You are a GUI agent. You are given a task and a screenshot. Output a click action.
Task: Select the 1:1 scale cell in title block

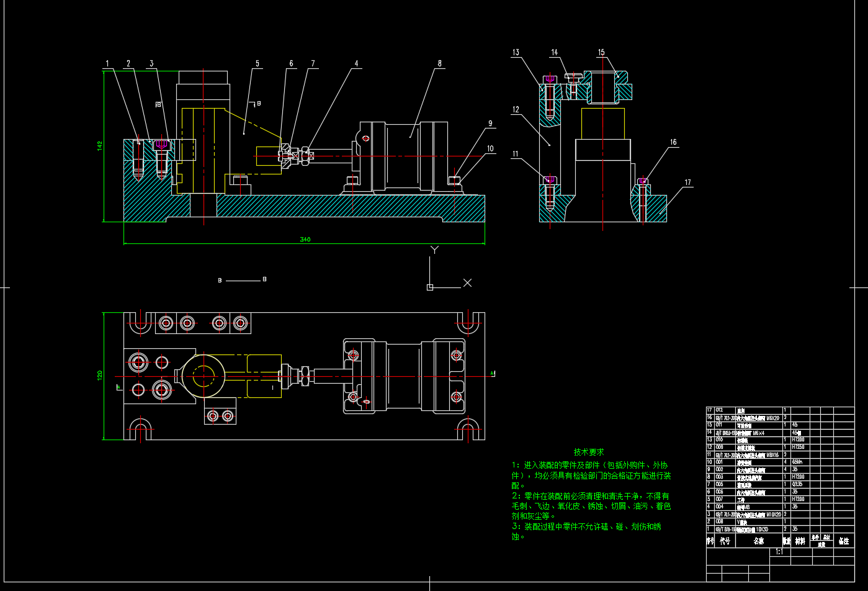pyautogui.click(x=779, y=551)
